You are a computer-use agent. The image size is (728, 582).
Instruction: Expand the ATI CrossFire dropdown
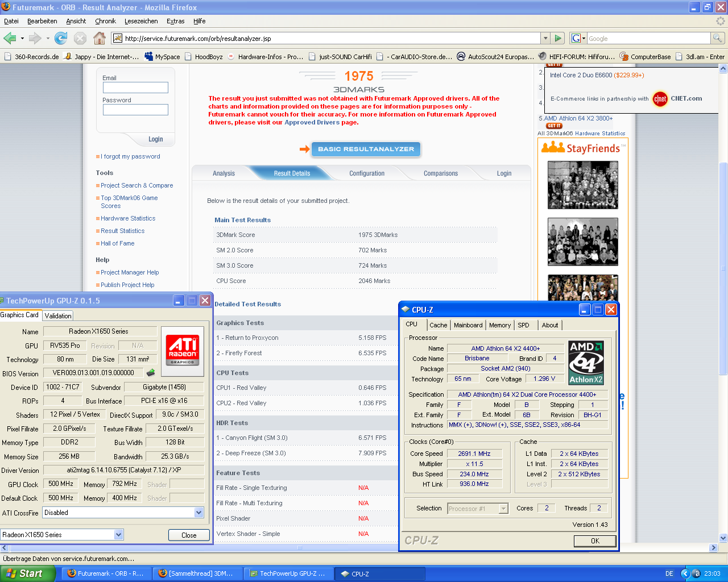(x=198, y=513)
